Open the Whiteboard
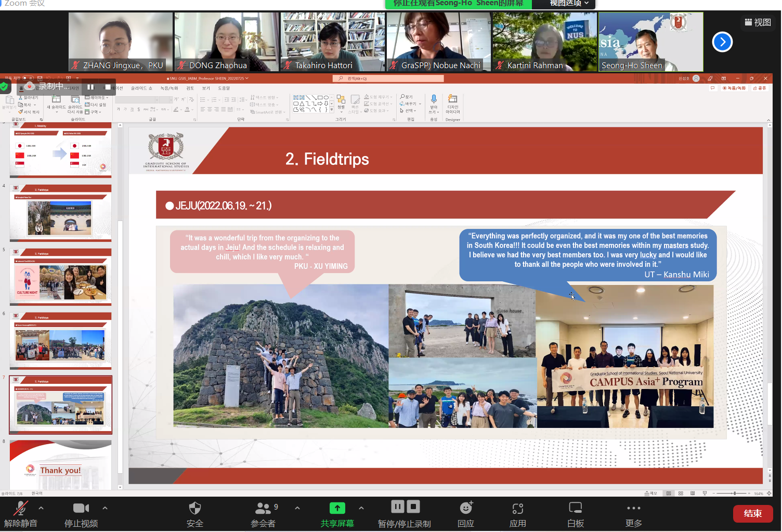Screen dimensions: 782x532 tap(576, 514)
